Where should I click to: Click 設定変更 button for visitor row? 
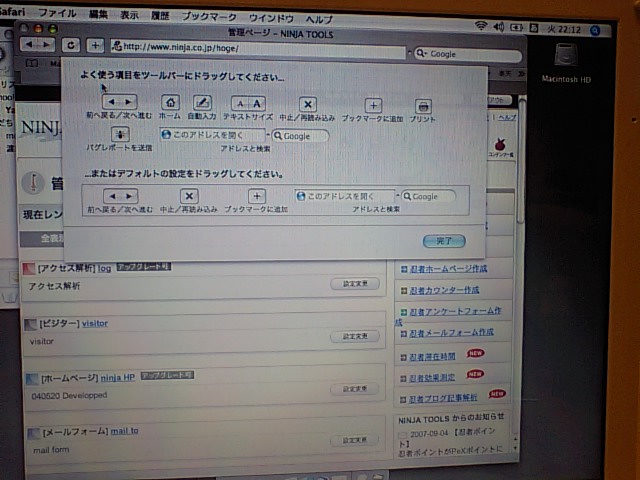point(355,336)
